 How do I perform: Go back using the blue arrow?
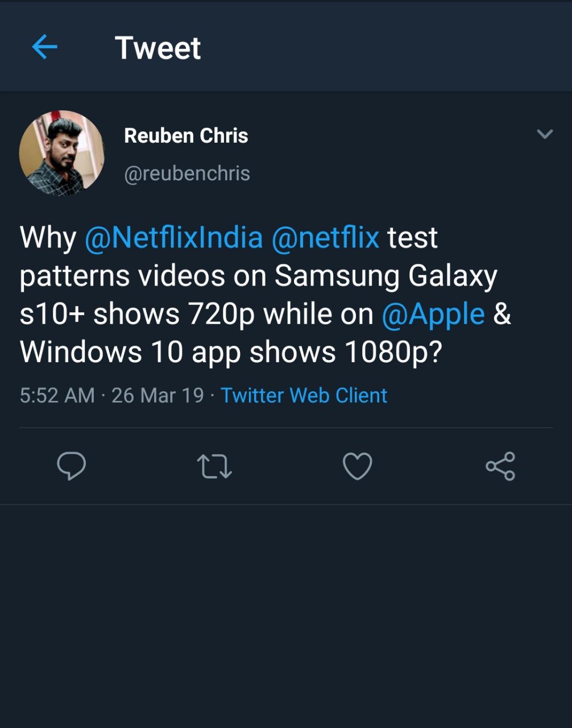coord(44,47)
